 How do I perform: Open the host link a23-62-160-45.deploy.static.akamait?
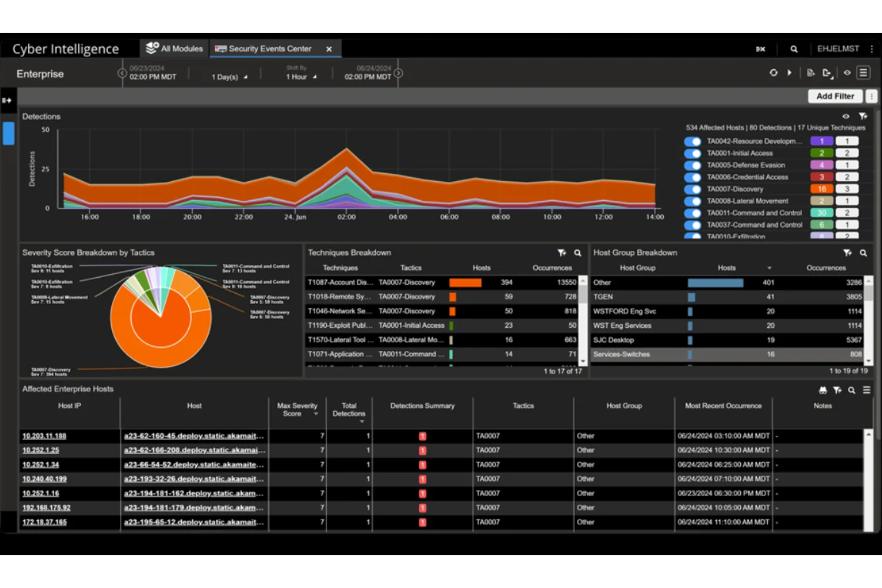pyautogui.click(x=194, y=435)
